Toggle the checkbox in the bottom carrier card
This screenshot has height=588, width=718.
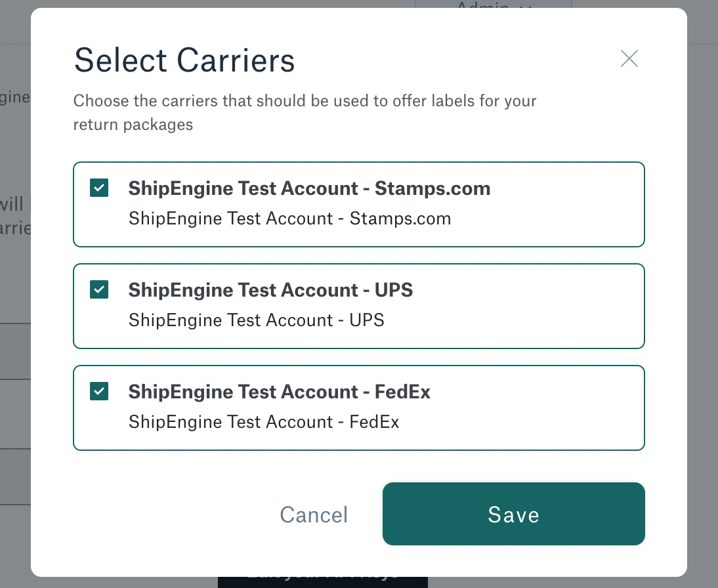(x=98, y=391)
